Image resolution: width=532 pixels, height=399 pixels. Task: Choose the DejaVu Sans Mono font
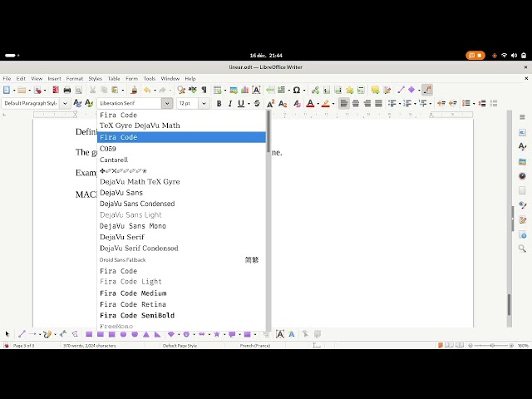click(x=181, y=226)
